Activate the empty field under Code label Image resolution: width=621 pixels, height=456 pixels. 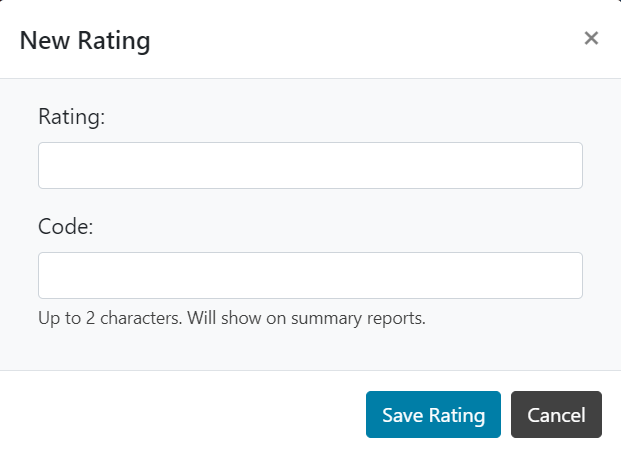310,275
